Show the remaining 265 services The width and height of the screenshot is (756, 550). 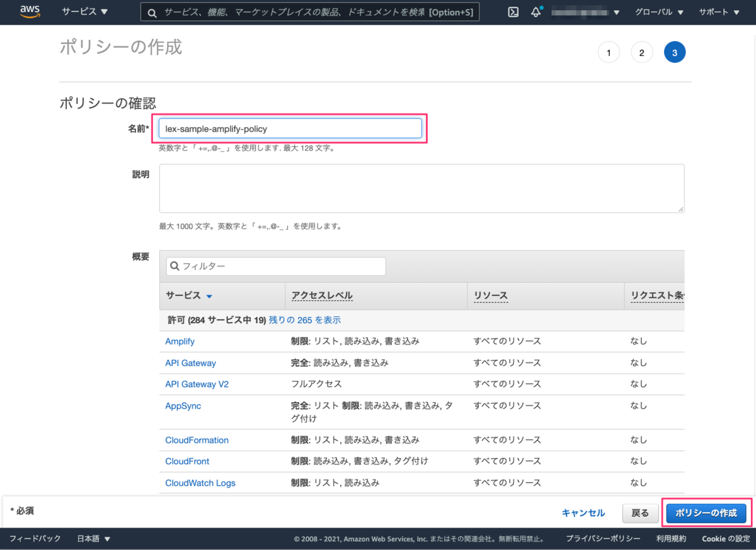pyautogui.click(x=305, y=319)
